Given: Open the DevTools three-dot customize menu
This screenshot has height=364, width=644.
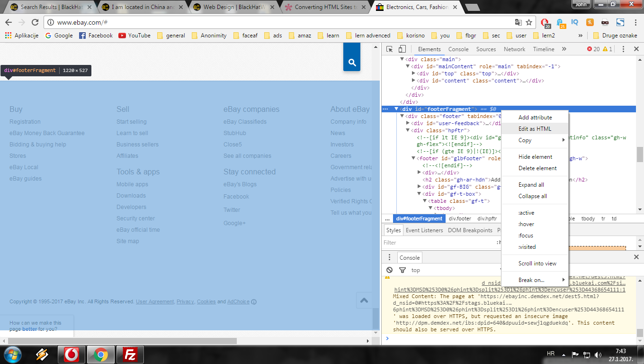Looking at the screenshot, I should coord(624,49).
